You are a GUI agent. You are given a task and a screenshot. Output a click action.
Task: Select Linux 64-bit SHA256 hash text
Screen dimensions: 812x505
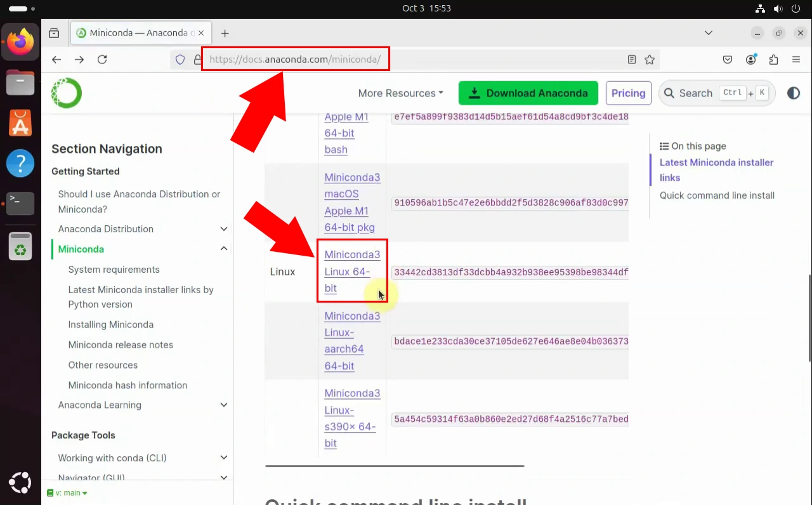click(511, 273)
